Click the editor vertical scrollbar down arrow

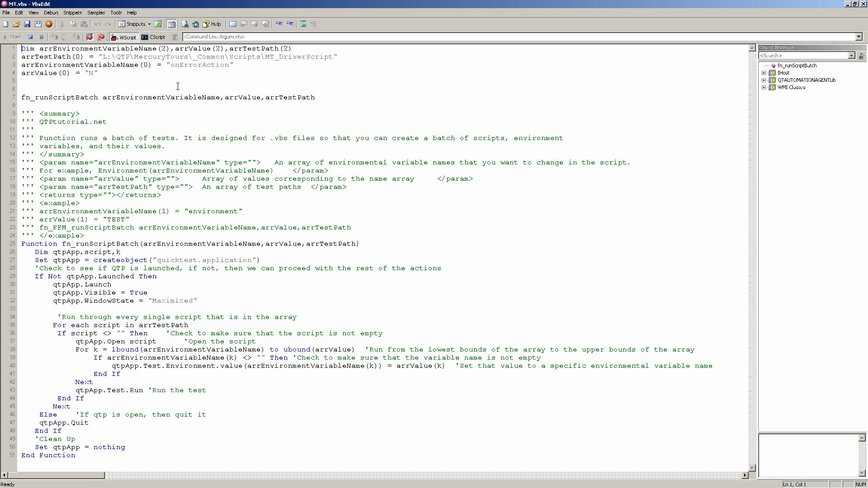click(x=752, y=468)
